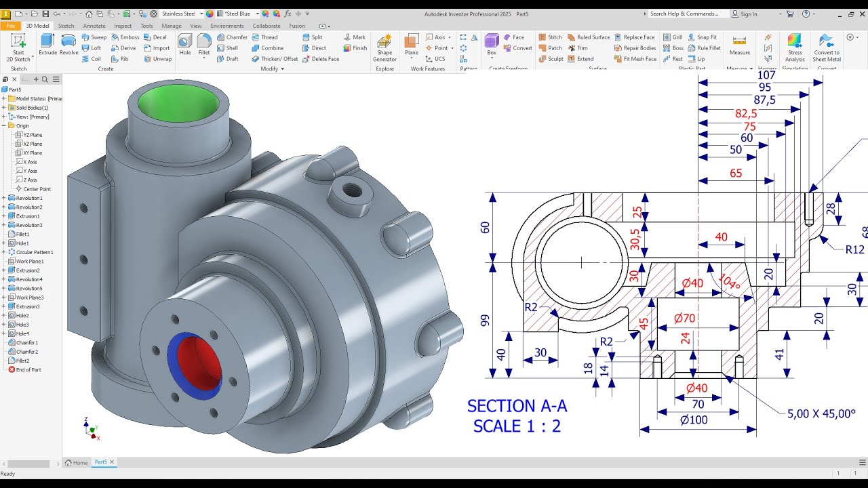
Task: Click in Search Help & Commands field
Action: point(688,14)
